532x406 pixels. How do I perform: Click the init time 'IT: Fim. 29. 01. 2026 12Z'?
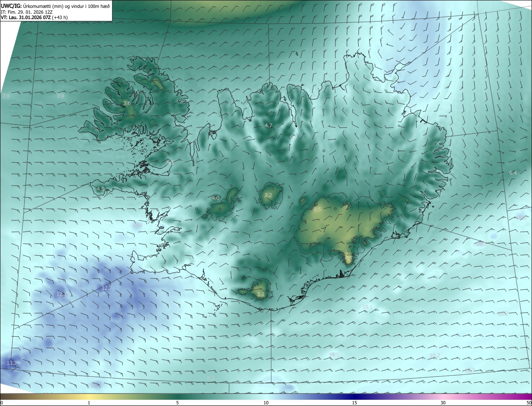coord(27,12)
